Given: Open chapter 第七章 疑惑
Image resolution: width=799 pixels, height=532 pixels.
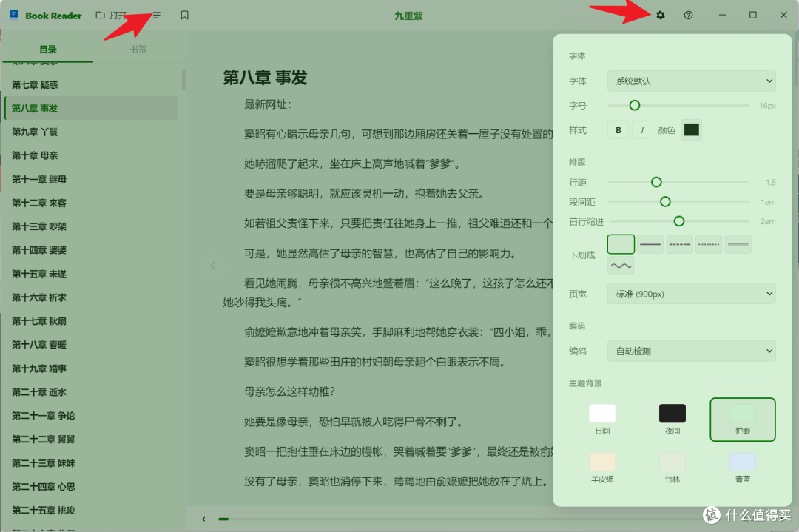Looking at the screenshot, I should pos(91,84).
